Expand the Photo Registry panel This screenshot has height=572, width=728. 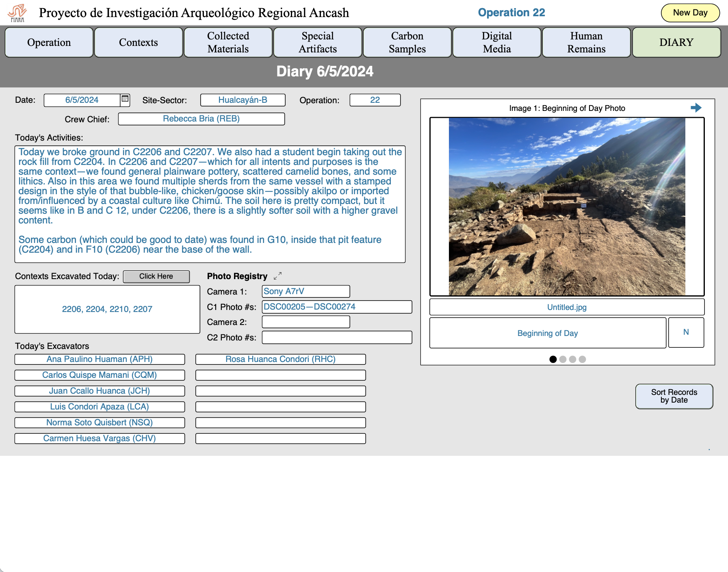pos(277,276)
